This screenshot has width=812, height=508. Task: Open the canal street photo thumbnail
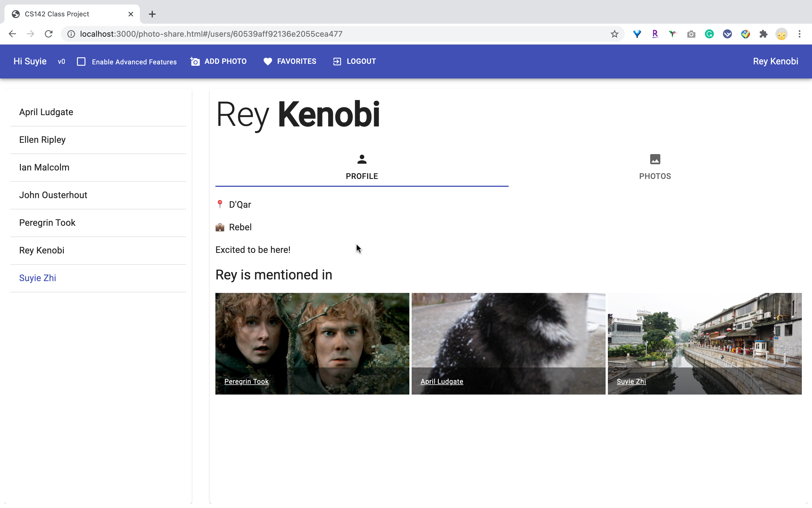point(705,343)
